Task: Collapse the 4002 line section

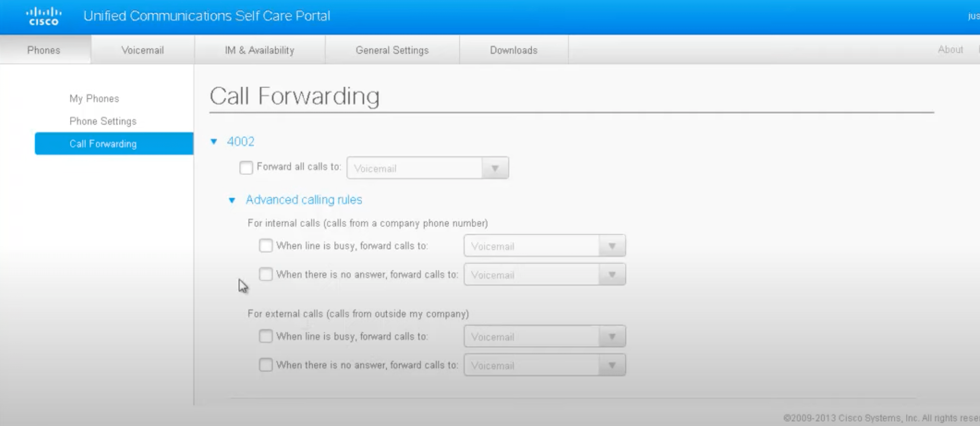Action: click(214, 141)
